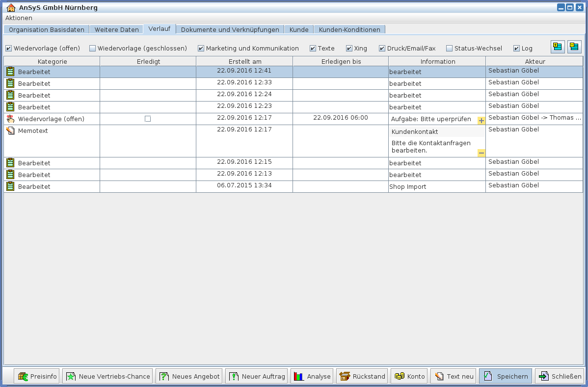Switch to Dokumente und Verknüpfungen tab
This screenshot has width=588, height=387.
(x=230, y=29)
